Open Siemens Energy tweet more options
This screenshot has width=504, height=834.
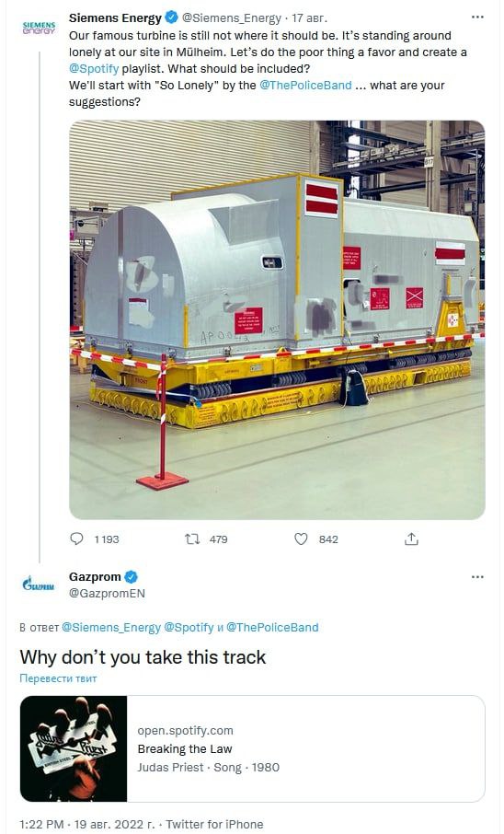pos(477,17)
